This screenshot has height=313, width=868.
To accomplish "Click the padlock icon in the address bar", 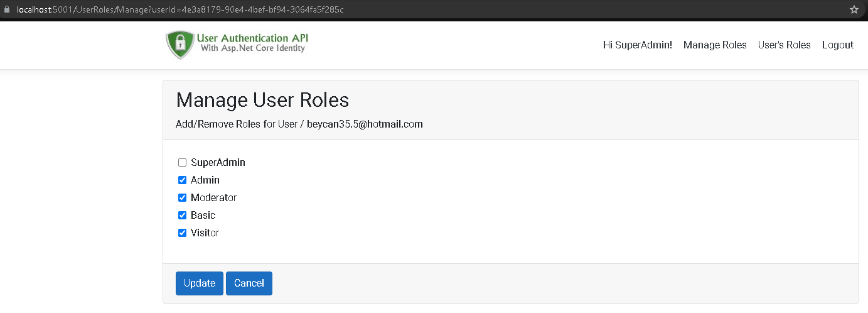I will point(8,10).
